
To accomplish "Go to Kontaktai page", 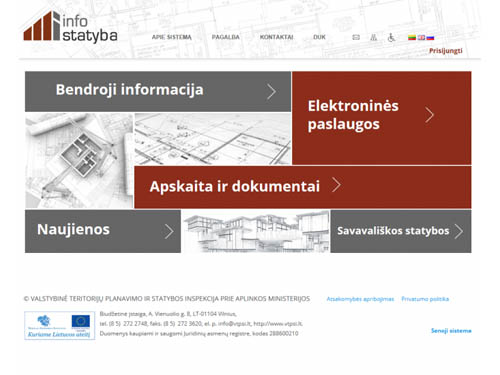I will click(276, 37).
